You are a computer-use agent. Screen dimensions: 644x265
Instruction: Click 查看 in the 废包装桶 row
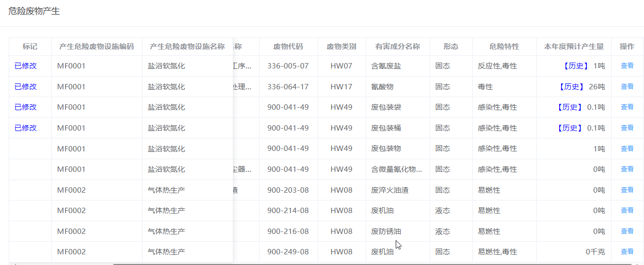point(627,128)
